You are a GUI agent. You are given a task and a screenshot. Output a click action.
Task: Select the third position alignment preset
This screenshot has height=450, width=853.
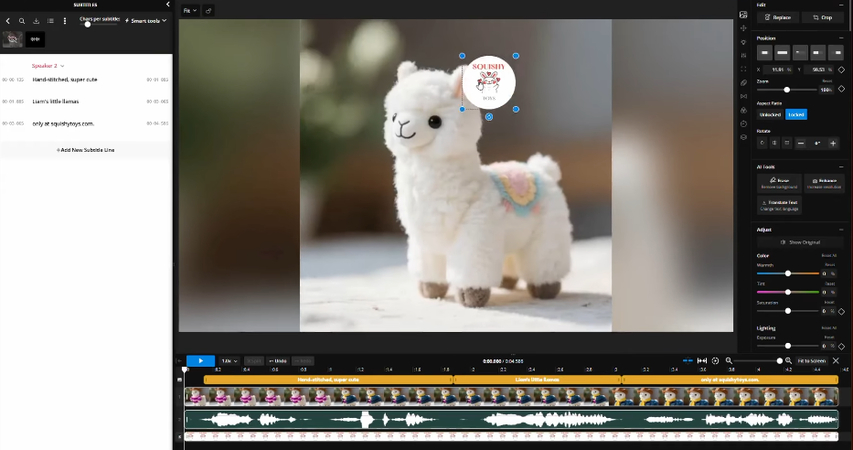pyautogui.click(x=800, y=52)
